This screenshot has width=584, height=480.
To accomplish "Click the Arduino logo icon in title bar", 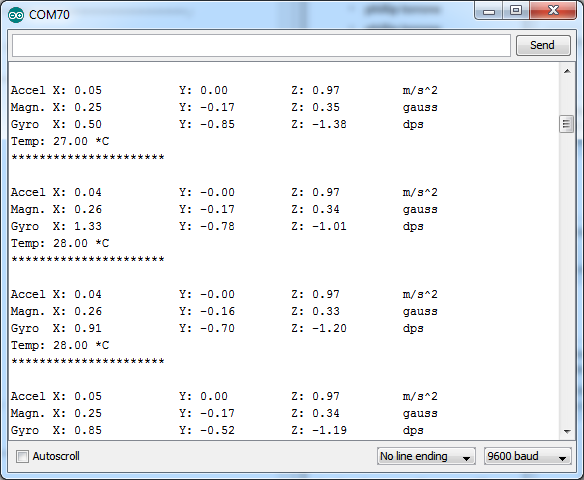I will pyautogui.click(x=16, y=15).
